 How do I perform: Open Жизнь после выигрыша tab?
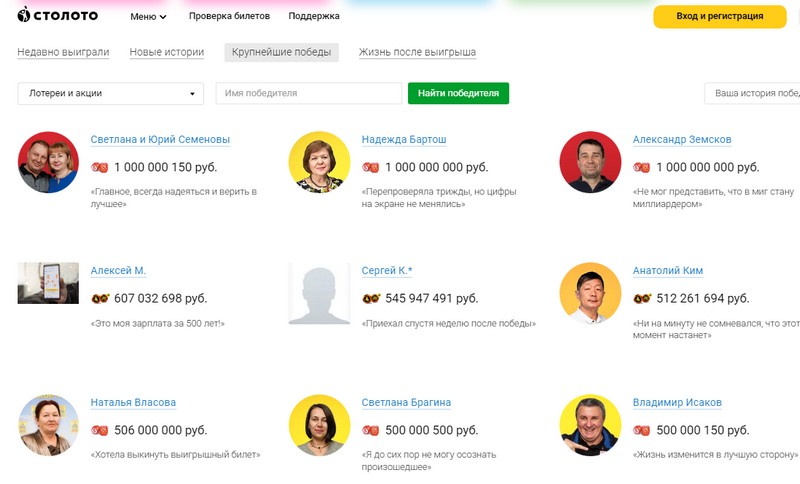pyautogui.click(x=417, y=52)
